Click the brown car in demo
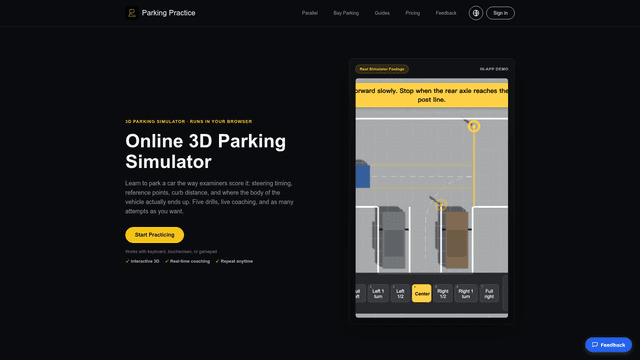640x360 pixels. point(456,240)
